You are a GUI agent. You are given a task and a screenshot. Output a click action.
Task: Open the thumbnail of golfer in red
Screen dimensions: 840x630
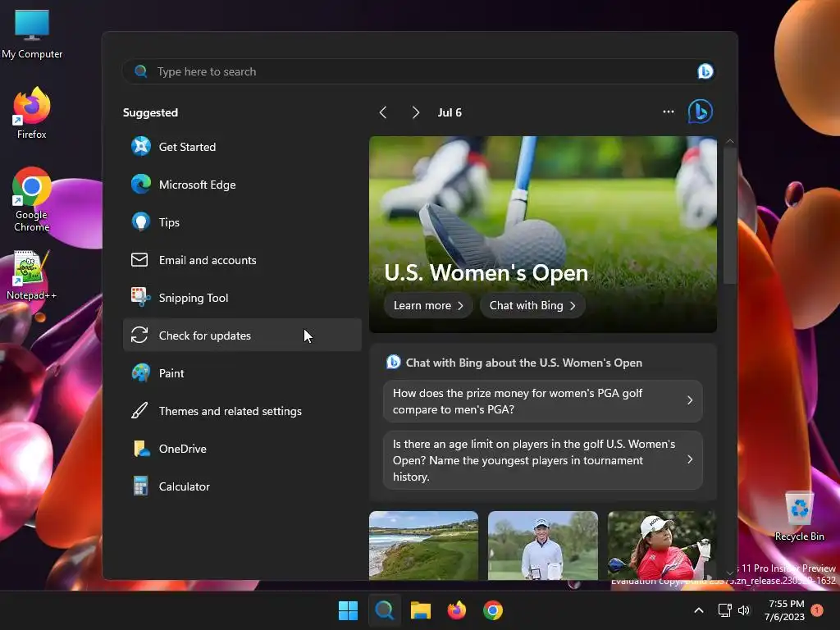coord(662,546)
